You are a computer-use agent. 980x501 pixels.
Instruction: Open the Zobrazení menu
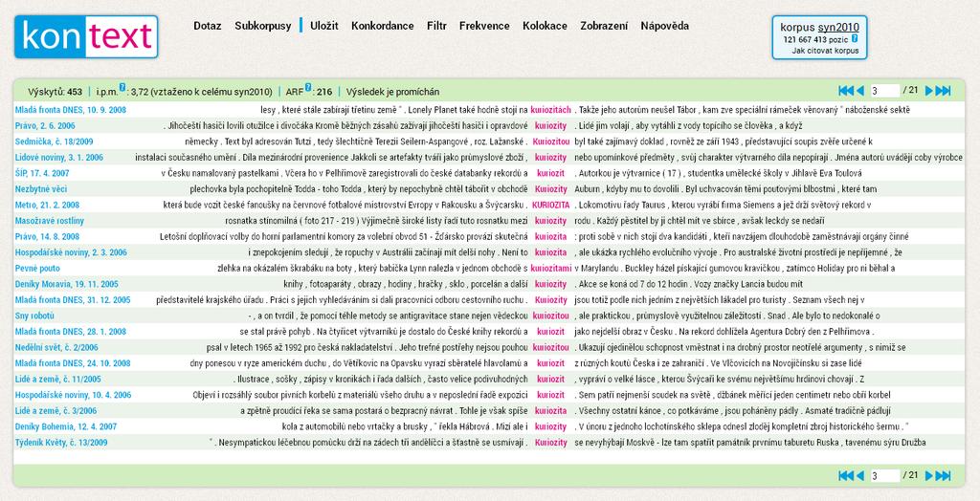(x=605, y=26)
